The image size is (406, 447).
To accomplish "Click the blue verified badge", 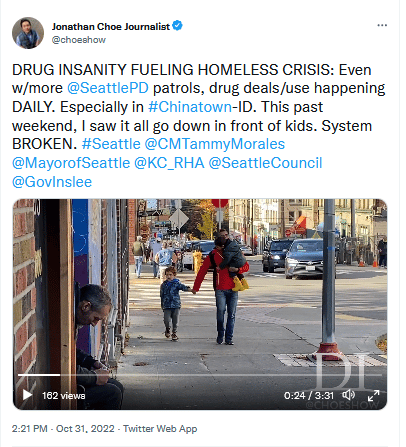I will 178,25.
